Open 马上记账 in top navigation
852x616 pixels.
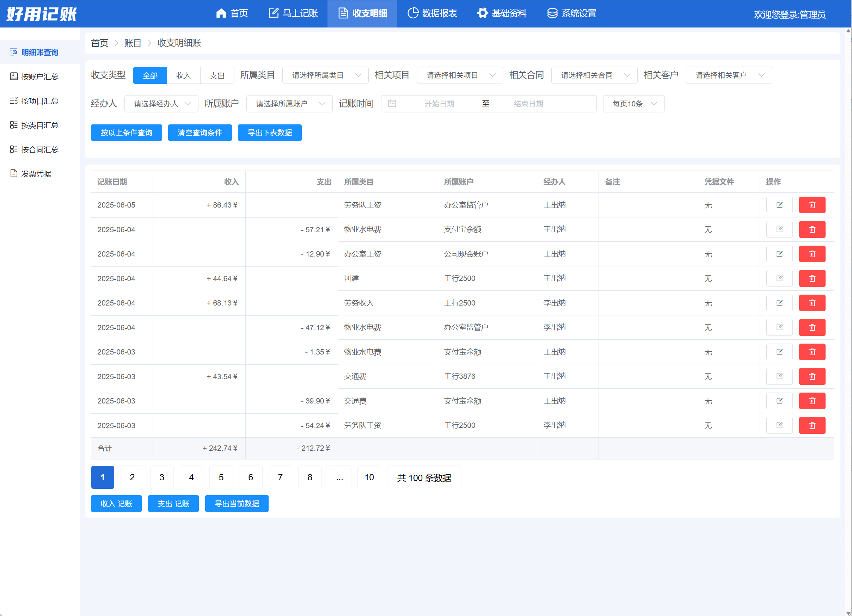click(293, 13)
